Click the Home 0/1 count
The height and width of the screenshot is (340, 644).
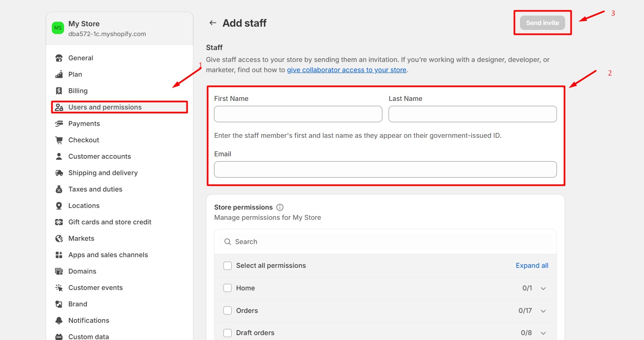pyautogui.click(x=527, y=288)
